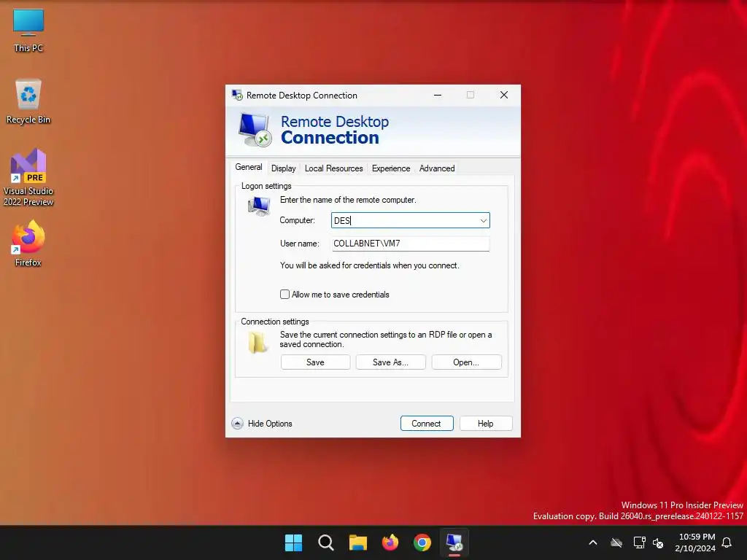Click the Remote Desktop Connection taskbar icon
747x560 pixels.
click(454, 542)
